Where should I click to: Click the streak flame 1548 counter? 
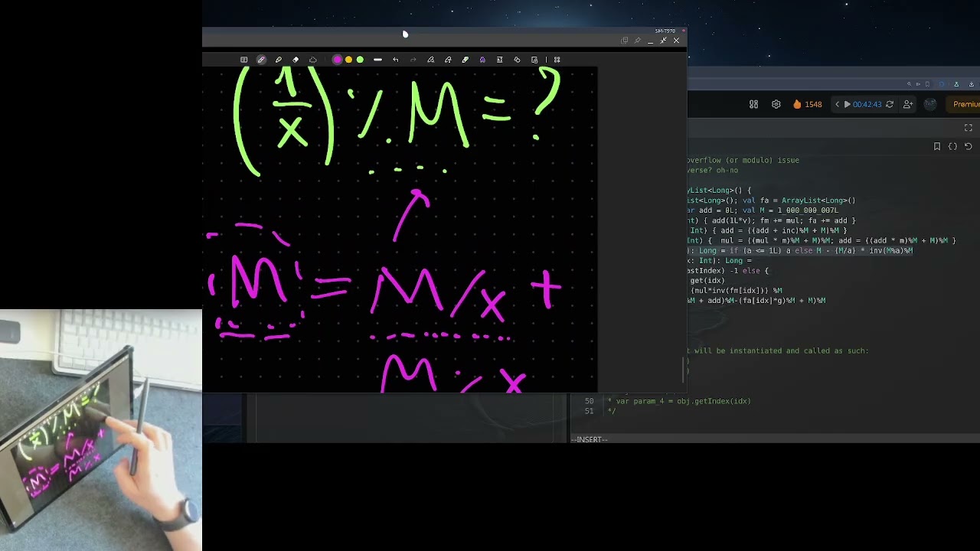coord(807,104)
